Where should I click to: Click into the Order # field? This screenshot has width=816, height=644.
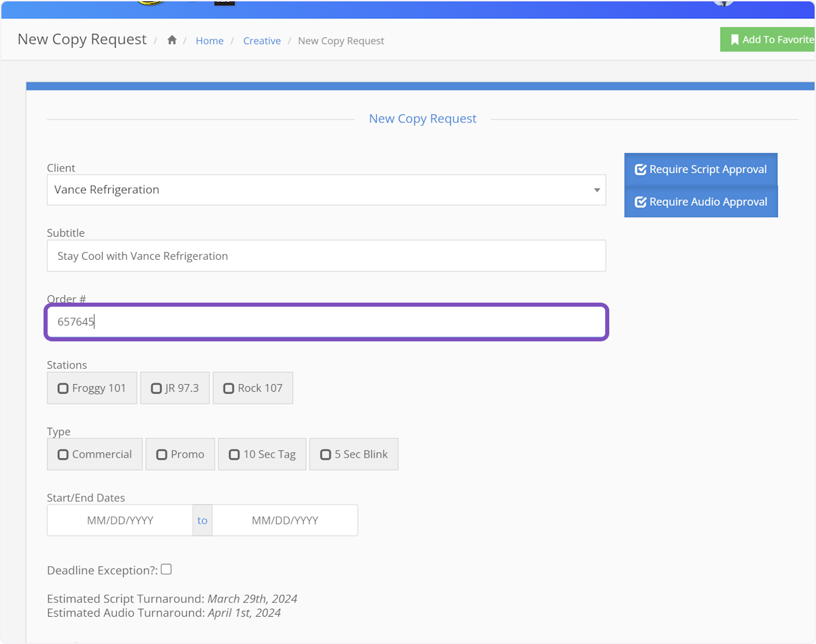pyautogui.click(x=326, y=322)
